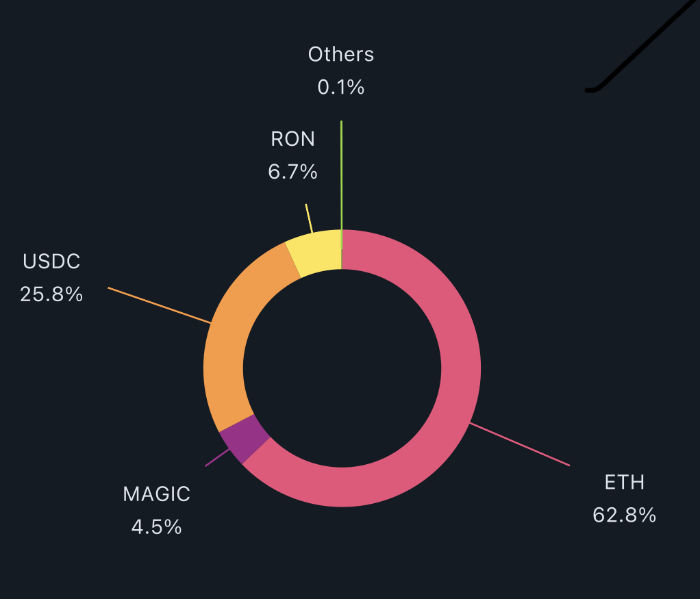Select the 6.7% value under RON
700x599 pixels.
click(x=292, y=172)
